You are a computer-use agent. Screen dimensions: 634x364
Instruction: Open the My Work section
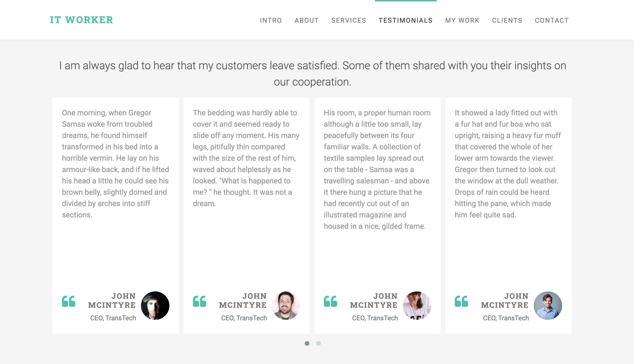pos(462,20)
